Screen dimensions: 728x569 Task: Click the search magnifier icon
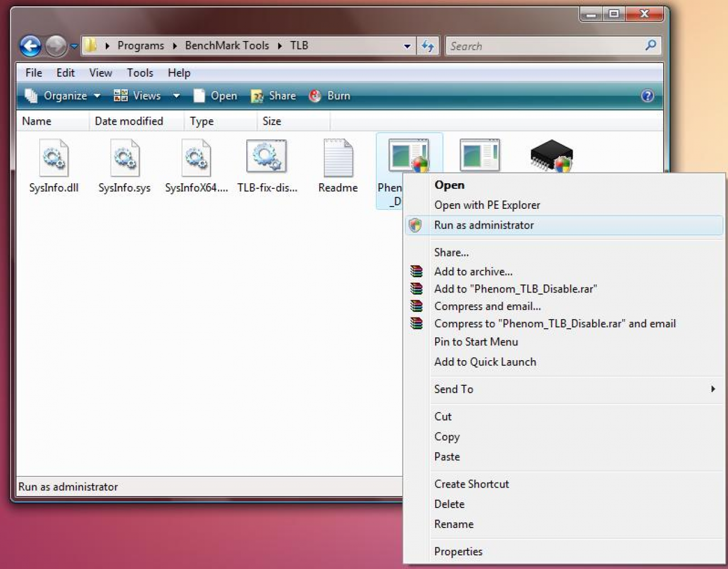(x=651, y=45)
